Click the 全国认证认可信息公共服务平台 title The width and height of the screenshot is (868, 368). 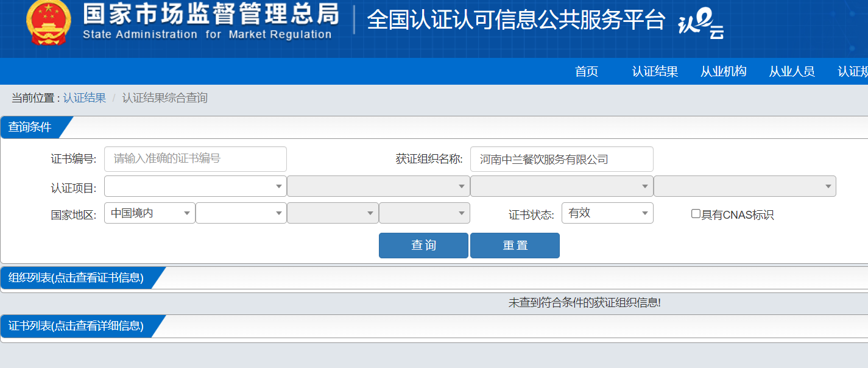pyautogui.click(x=516, y=19)
